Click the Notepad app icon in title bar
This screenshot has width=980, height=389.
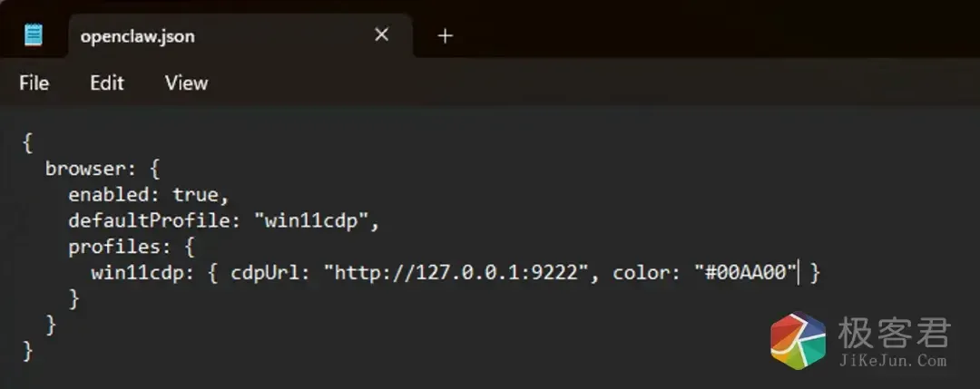(x=34, y=35)
